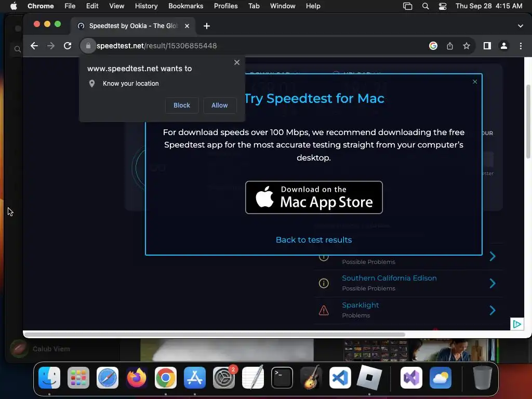
Task: Open Chrome three-dot menu
Action: click(521, 46)
